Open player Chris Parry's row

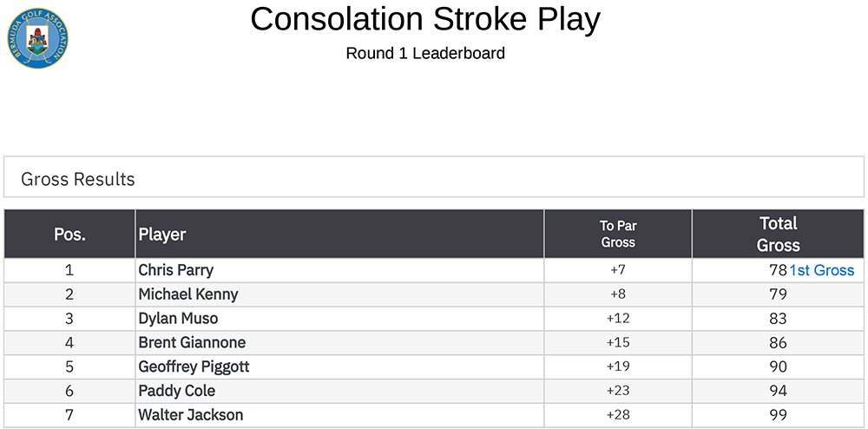coord(175,270)
